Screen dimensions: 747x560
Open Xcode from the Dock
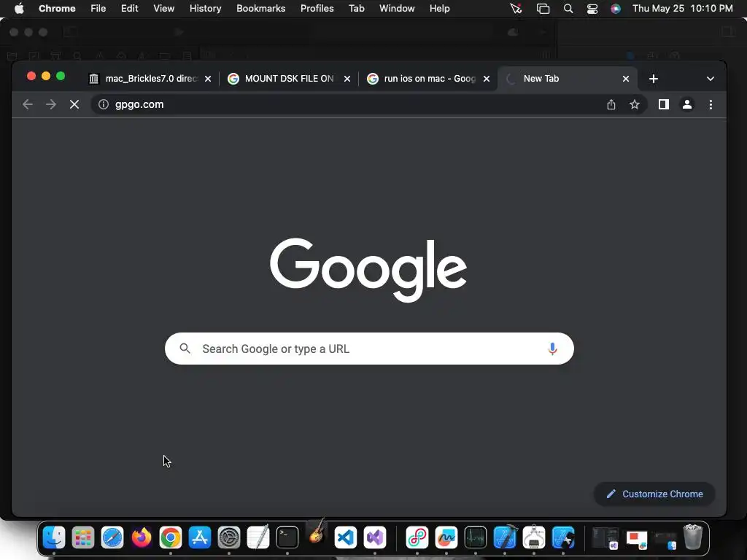505,537
